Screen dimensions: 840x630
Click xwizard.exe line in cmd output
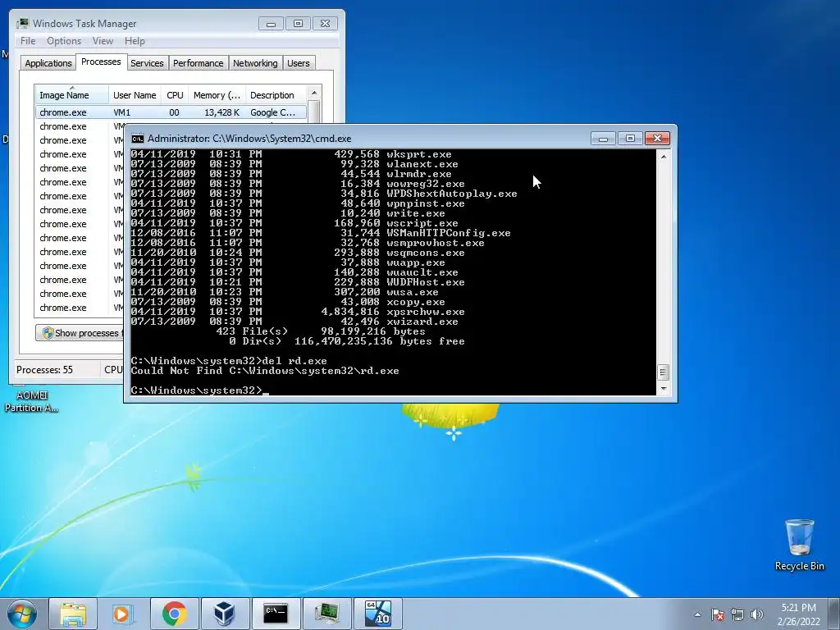pyautogui.click(x=294, y=322)
